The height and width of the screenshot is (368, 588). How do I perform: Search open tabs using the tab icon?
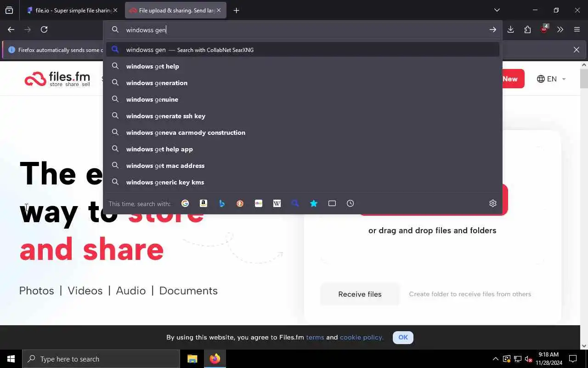point(332,203)
